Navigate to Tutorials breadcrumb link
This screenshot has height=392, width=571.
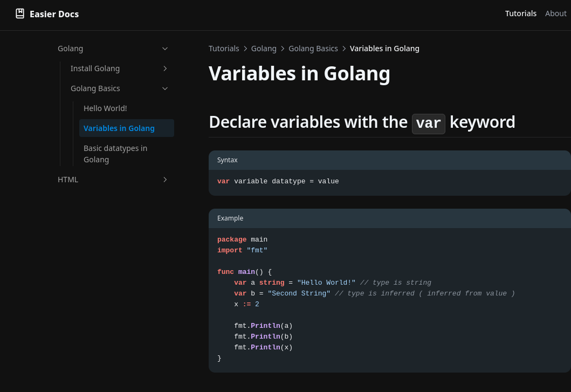224,49
